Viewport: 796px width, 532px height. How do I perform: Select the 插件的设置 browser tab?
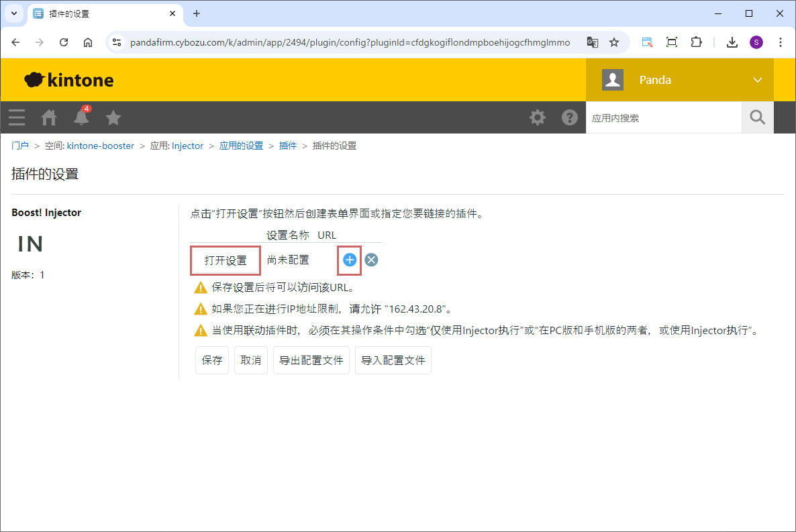101,13
